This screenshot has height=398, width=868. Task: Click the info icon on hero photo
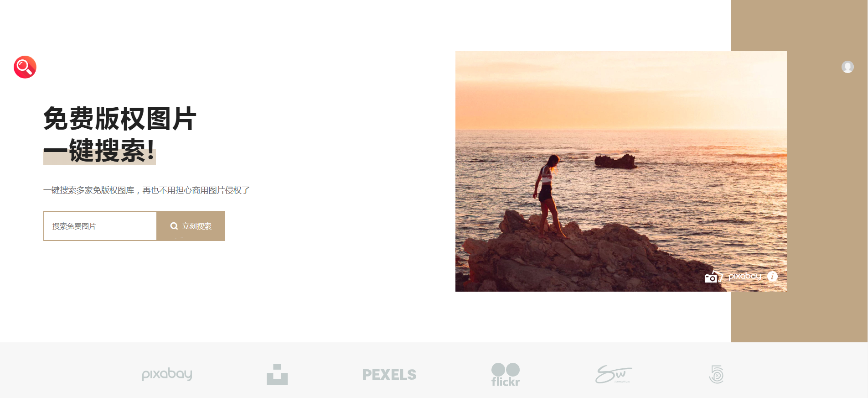(x=772, y=276)
